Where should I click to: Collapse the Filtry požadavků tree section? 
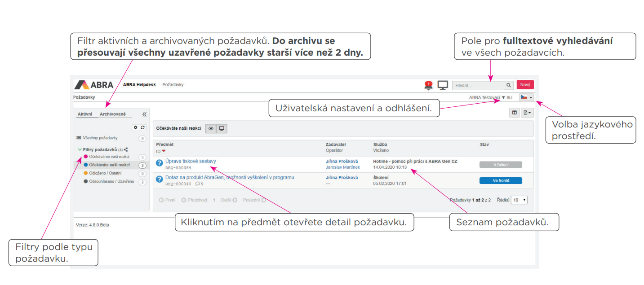pyautogui.click(x=80, y=149)
